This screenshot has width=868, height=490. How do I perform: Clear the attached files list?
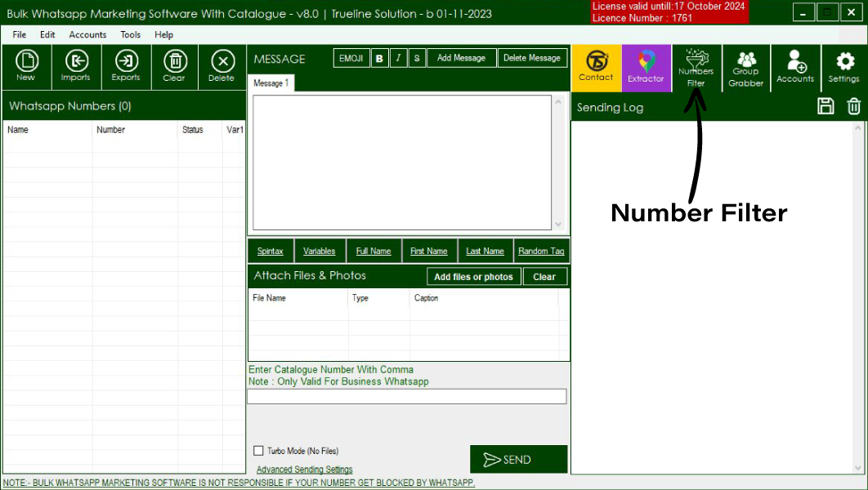coord(544,277)
